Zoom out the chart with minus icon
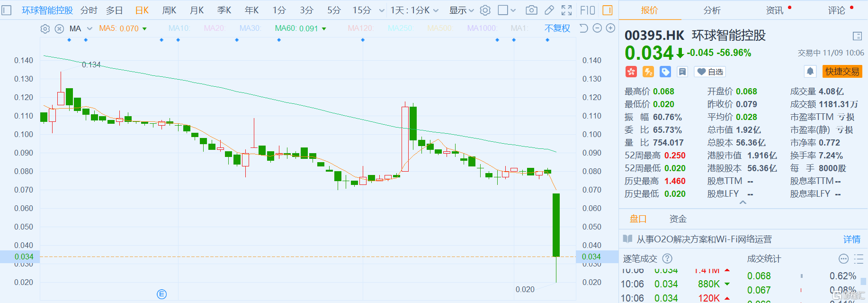Viewport: 868px width, 303px height. click(x=597, y=28)
